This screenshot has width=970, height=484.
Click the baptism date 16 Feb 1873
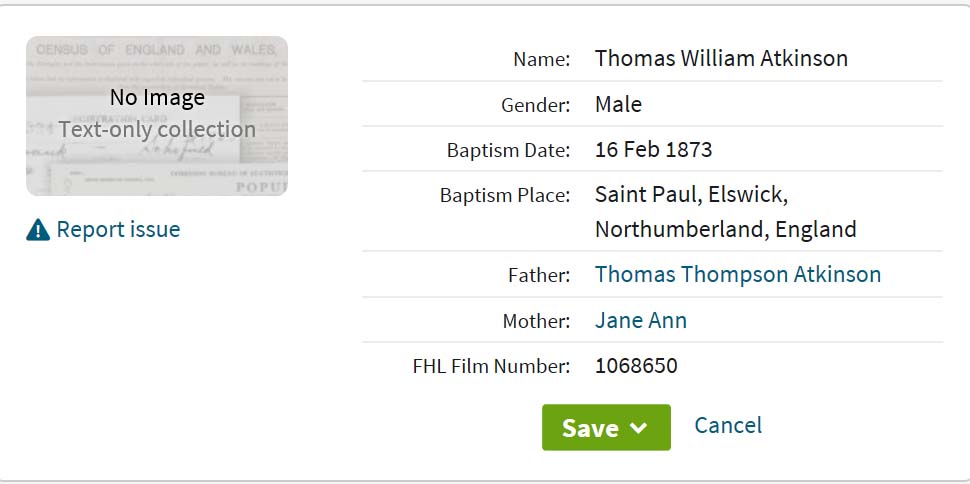point(653,149)
